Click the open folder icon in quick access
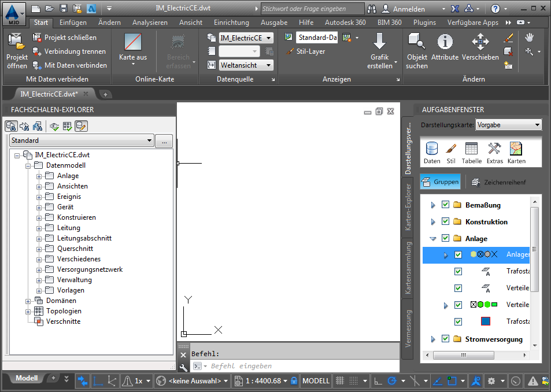551x392 pixels. point(50,9)
